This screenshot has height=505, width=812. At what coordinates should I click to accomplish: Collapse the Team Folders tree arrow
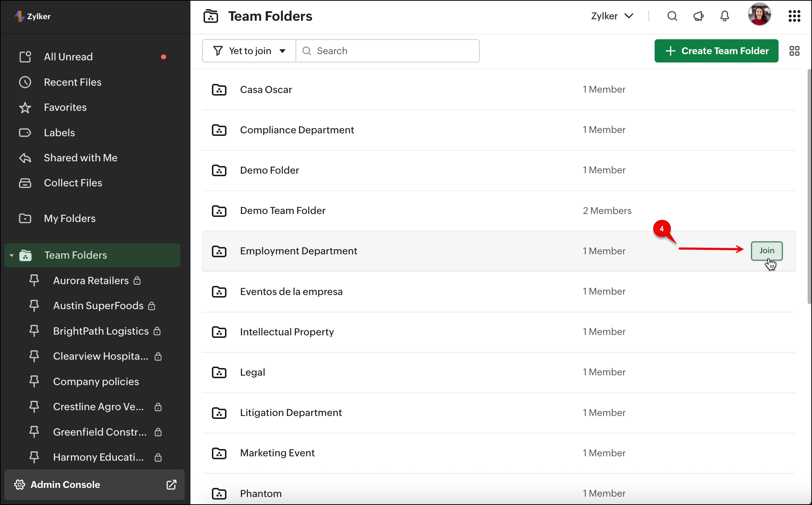[x=12, y=255]
